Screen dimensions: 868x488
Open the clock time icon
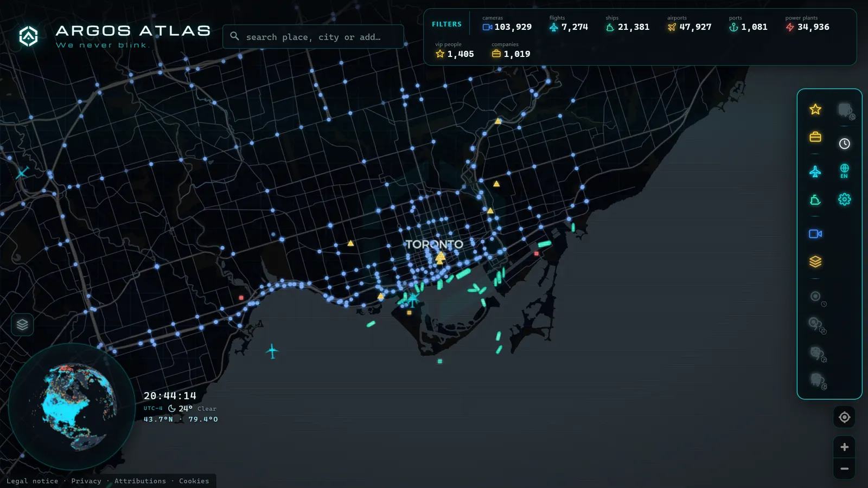(844, 144)
